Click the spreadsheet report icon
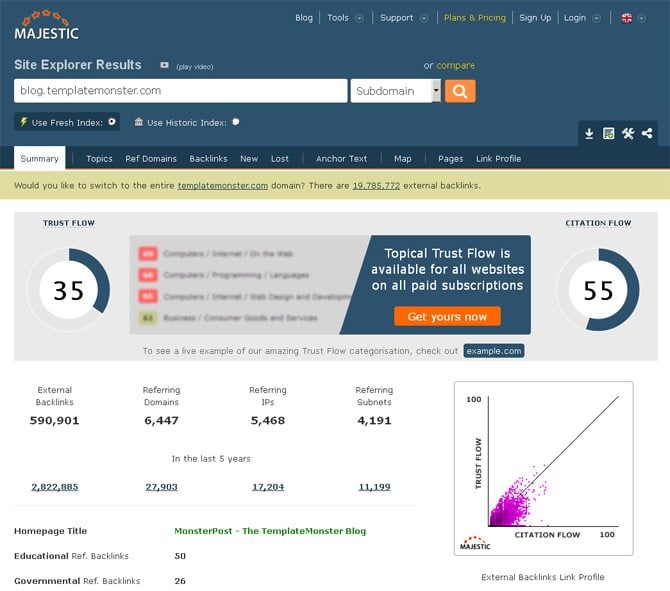 [608, 134]
